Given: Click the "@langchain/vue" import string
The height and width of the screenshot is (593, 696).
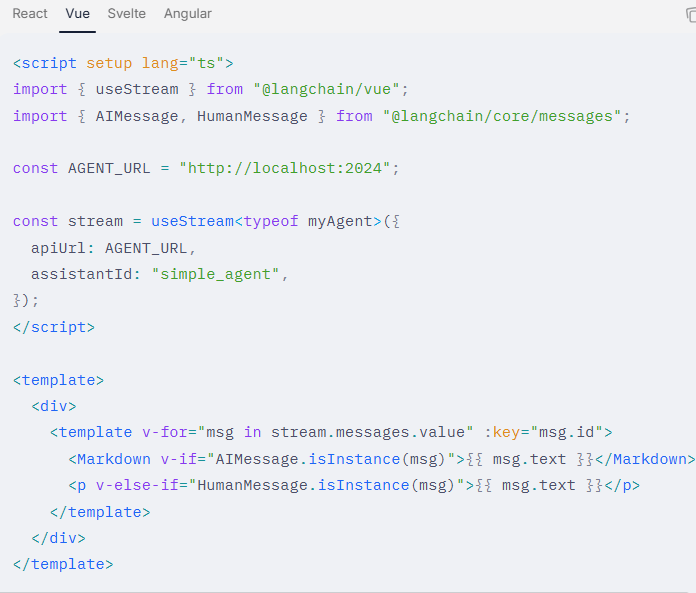Looking at the screenshot, I should point(326,89).
